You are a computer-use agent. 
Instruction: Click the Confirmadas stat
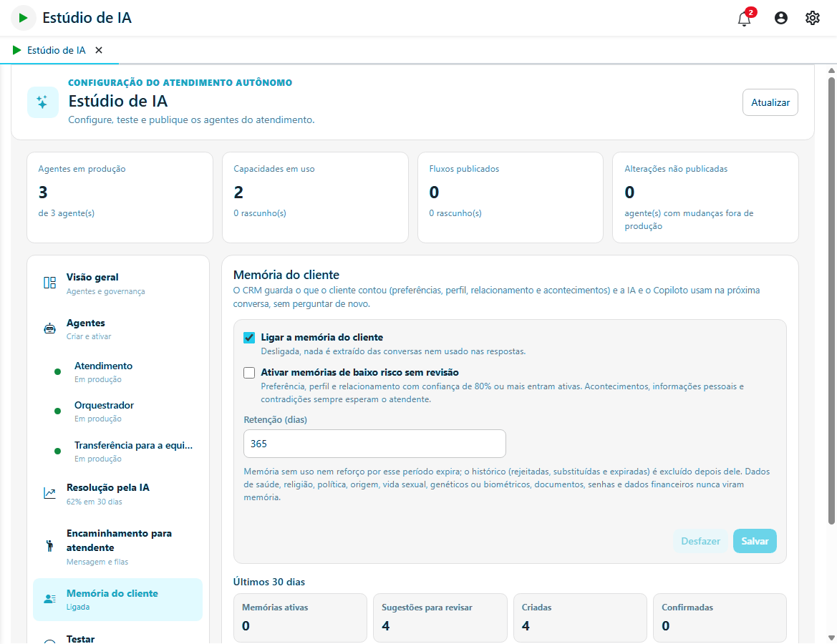pyautogui.click(x=720, y=618)
